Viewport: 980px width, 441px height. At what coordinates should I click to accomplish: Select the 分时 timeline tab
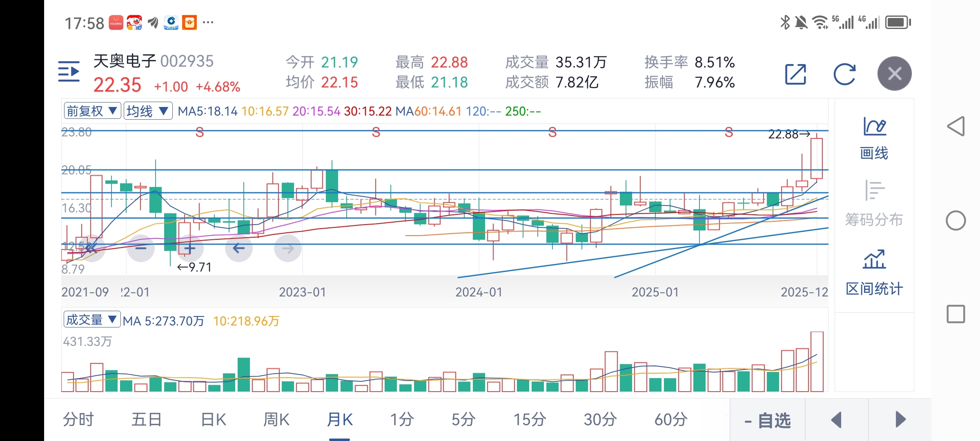(78, 419)
